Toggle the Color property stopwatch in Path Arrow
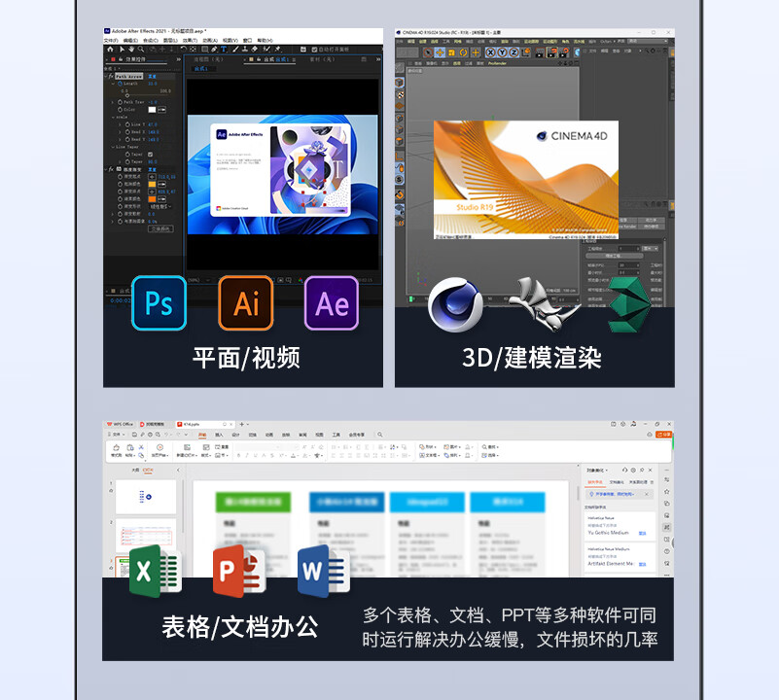 [120, 109]
